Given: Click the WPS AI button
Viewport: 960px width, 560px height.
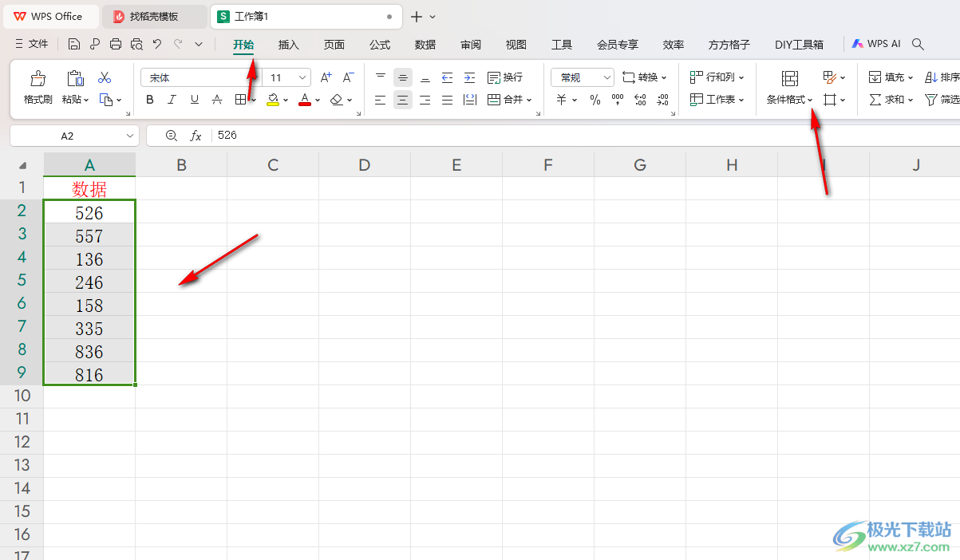Looking at the screenshot, I should [876, 45].
